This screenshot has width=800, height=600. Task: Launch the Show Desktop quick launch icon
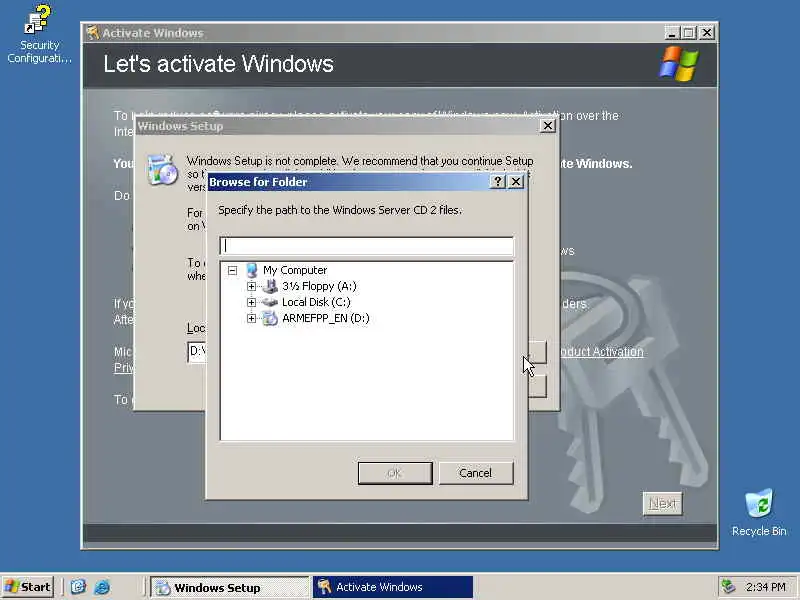click(x=78, y=587)
